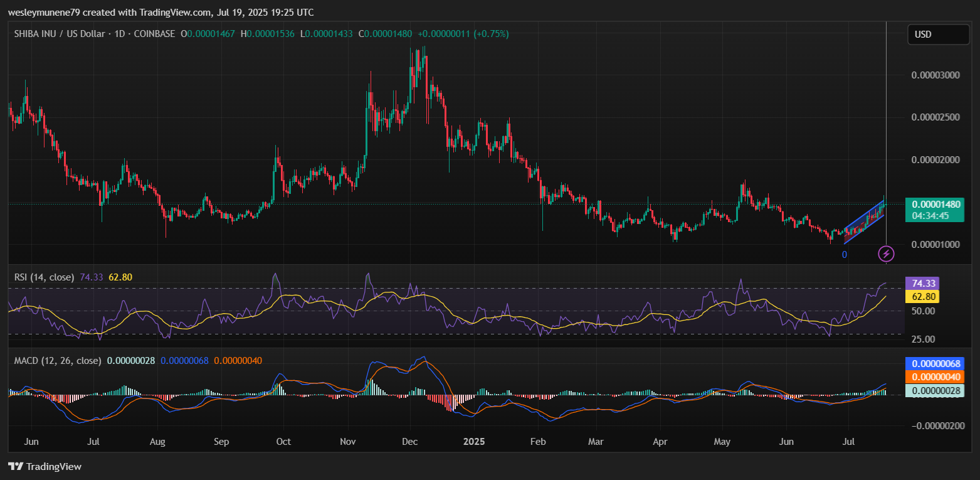Click the RSI 25.00 axis label
This screenshot has height=480, width=980.
(x=923, y=339)
